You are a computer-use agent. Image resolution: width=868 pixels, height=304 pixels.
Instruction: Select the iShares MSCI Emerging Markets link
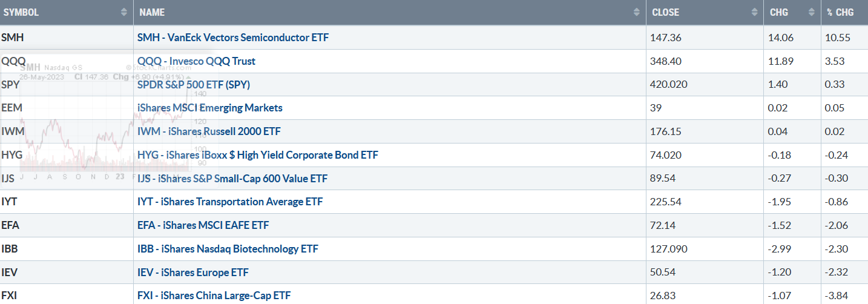click(210, 108)
